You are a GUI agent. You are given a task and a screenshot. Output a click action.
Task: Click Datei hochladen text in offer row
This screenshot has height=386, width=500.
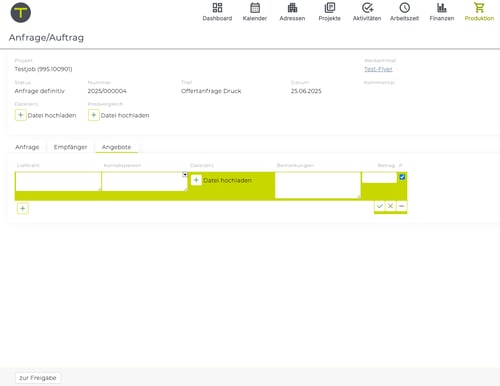pyautogui.click(x=228, y=180)
